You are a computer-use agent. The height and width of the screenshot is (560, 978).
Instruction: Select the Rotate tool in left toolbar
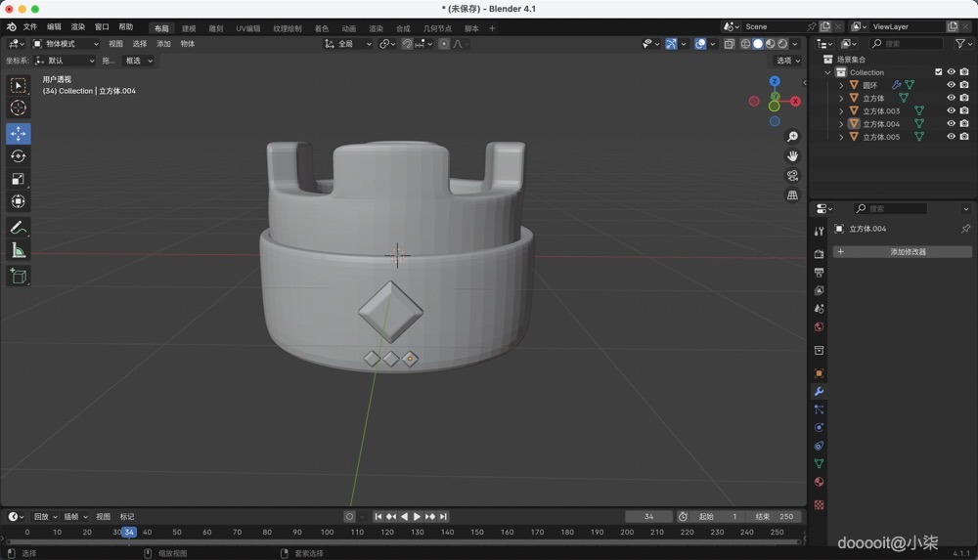click(x=18, y=156)
